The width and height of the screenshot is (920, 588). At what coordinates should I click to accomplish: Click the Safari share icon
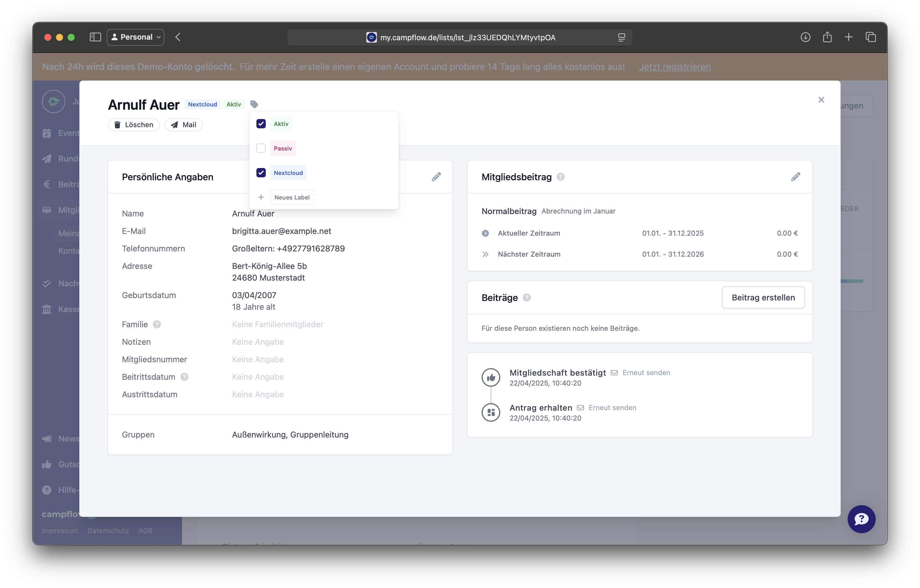tap(827, 37)
